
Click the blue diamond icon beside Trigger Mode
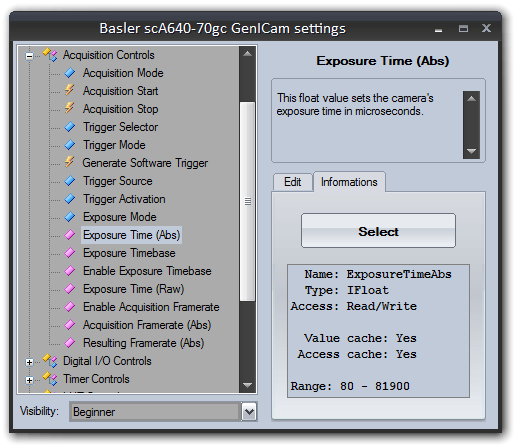point(70,145)
